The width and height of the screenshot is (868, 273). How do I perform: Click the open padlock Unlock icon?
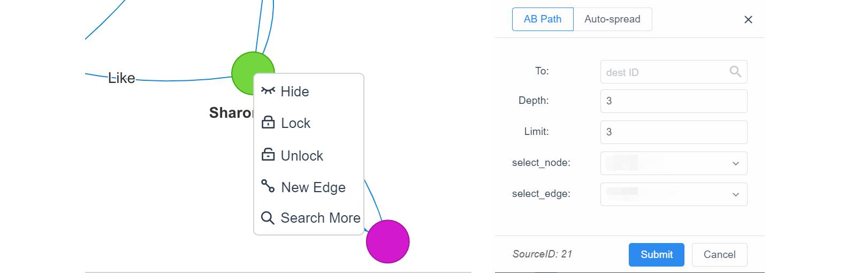point(268,155)
